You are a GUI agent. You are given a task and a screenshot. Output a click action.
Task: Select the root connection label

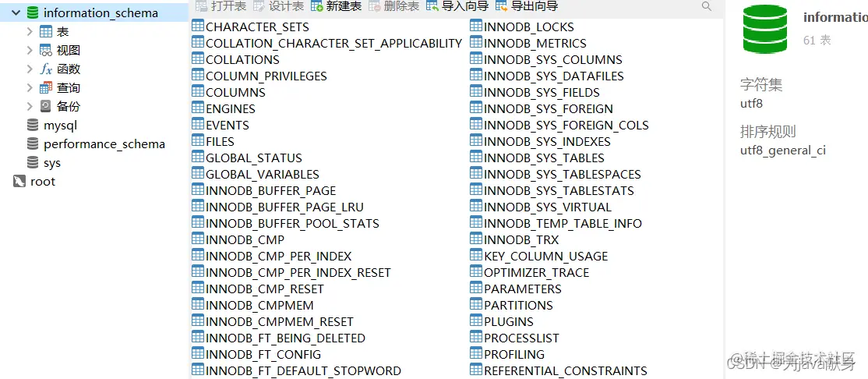[x=43, y=181]
